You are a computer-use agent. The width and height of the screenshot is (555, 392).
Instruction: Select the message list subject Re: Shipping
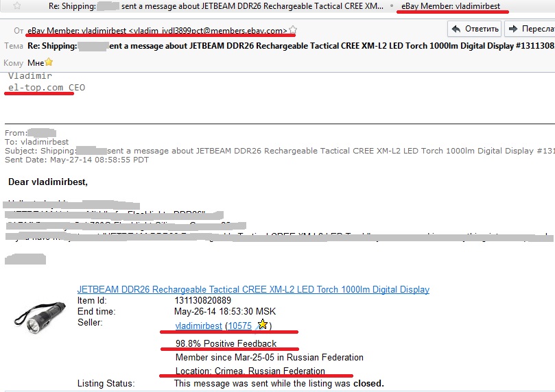coord(216,6)
